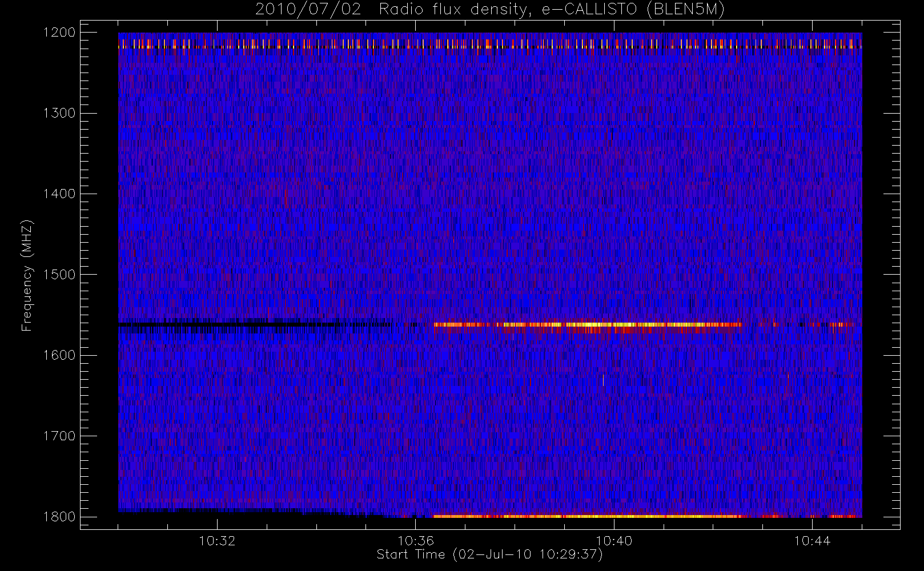Select the 1800 frequency axis label

pyautogui.click(x=59, y=517)
